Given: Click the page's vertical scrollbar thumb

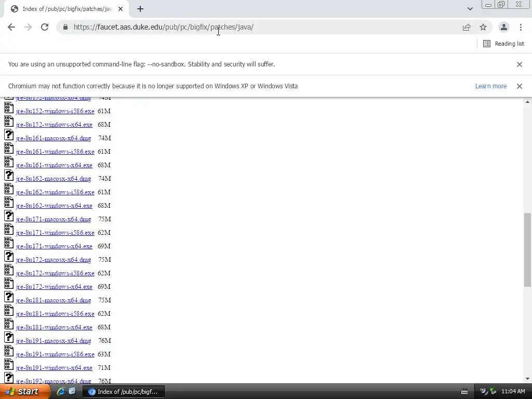Looking at the screenshot, I should point(527,250).
